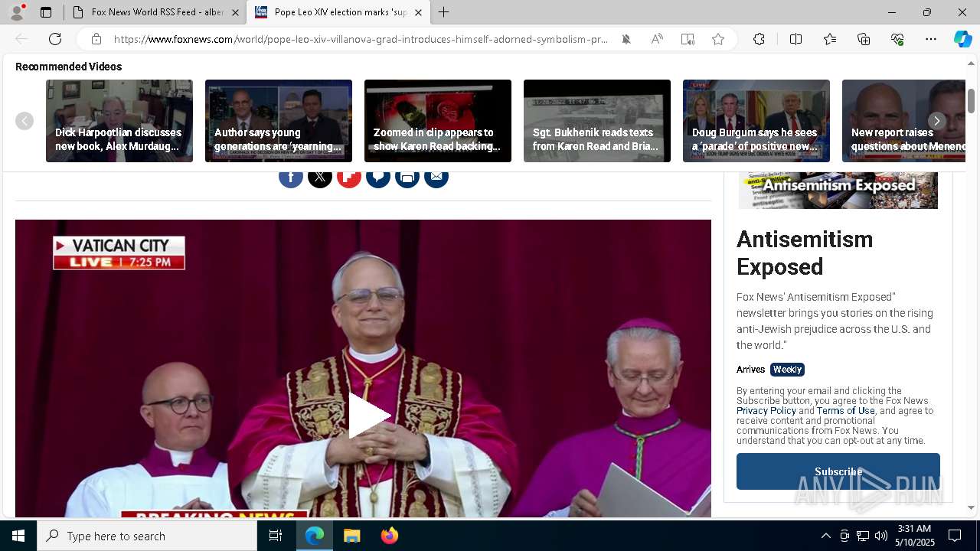Open Settings and more menu
This screenshot has width=980, height=551.
[x=931, y=39]
